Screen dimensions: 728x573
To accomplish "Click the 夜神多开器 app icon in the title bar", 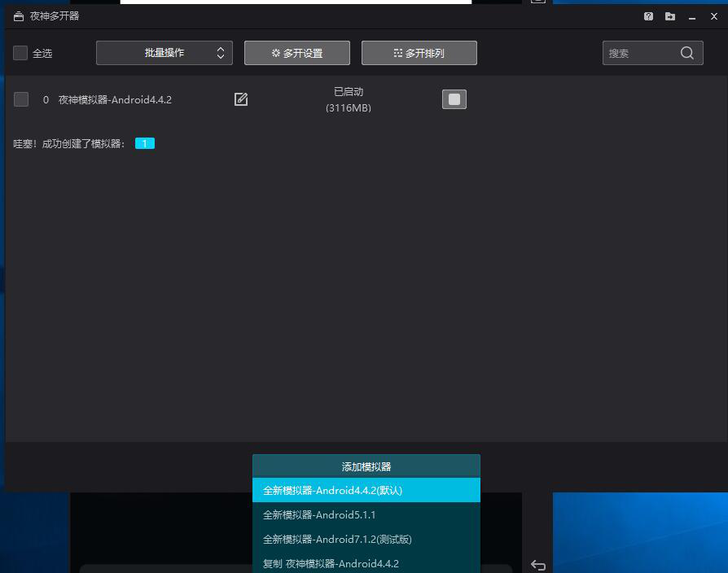I will 19,16.
